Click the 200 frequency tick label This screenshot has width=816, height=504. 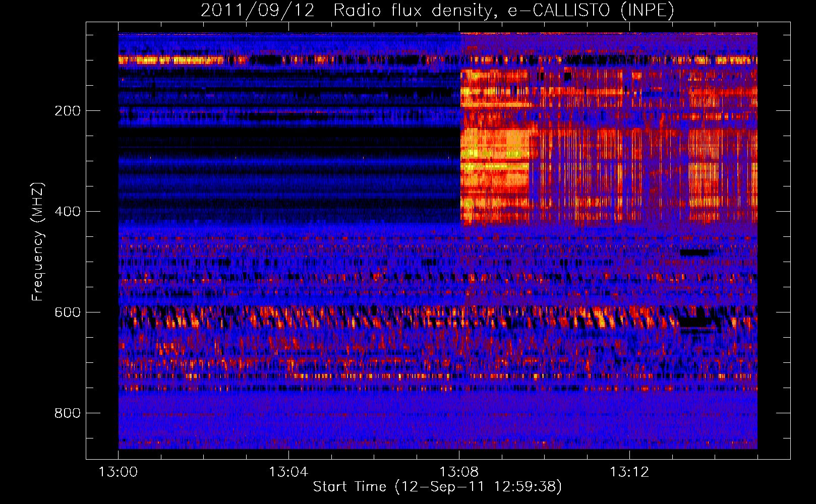pyautogui.click(x=68, y=111)
